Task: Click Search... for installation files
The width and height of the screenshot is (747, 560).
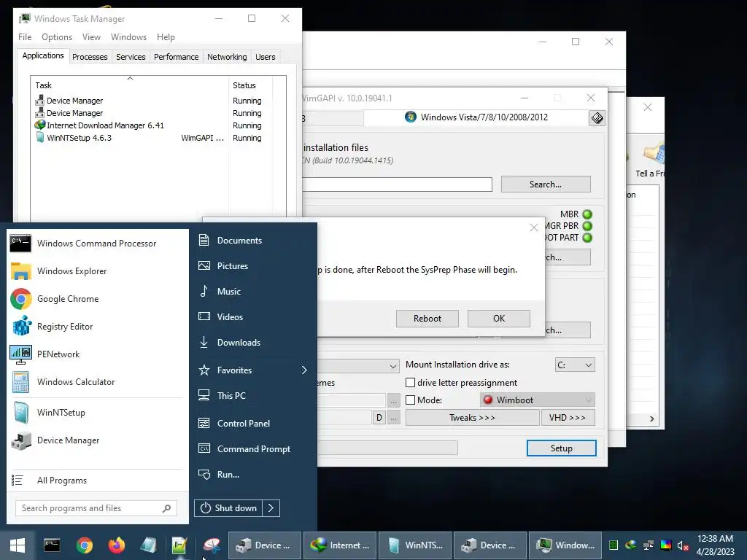Action: [x=546, y=184]
